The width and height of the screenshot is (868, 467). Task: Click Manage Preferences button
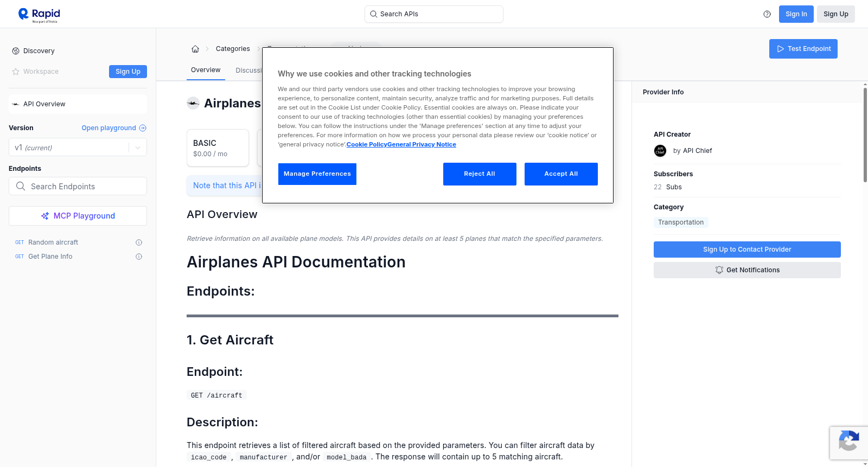click(317, 174)
